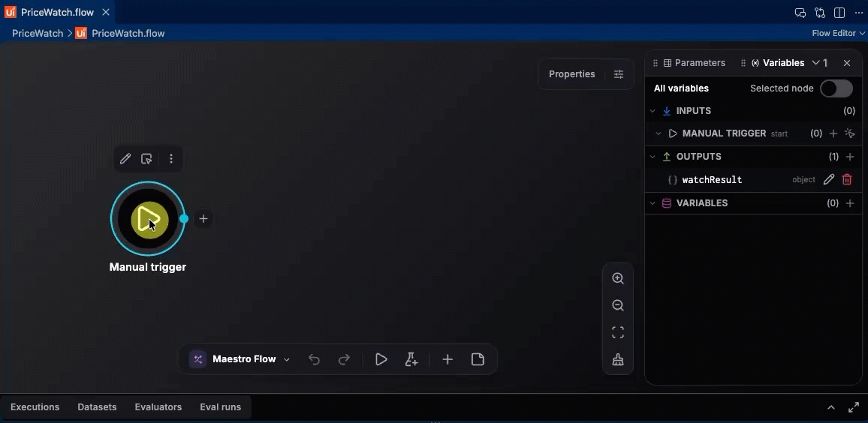The width and height of the screenshot is (868, 423).
Task: Close the Variables panel
Action: (847, 63)
